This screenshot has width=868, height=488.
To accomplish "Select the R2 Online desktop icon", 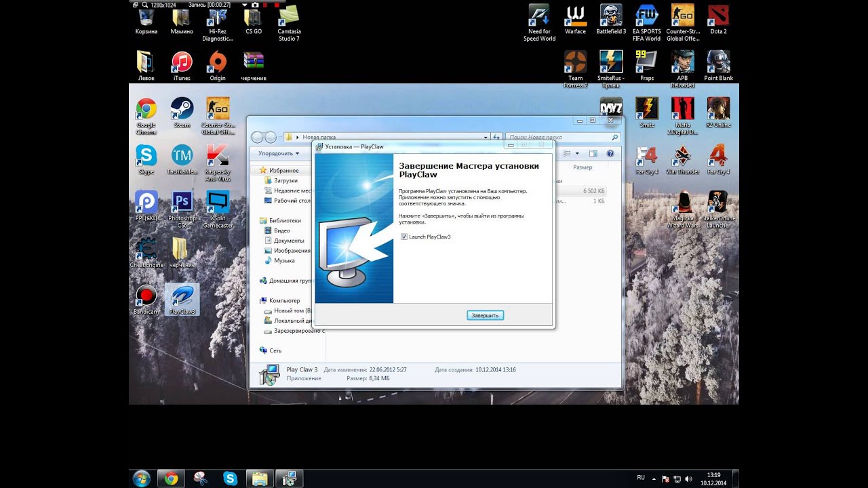I will click(x=718, y=113).
